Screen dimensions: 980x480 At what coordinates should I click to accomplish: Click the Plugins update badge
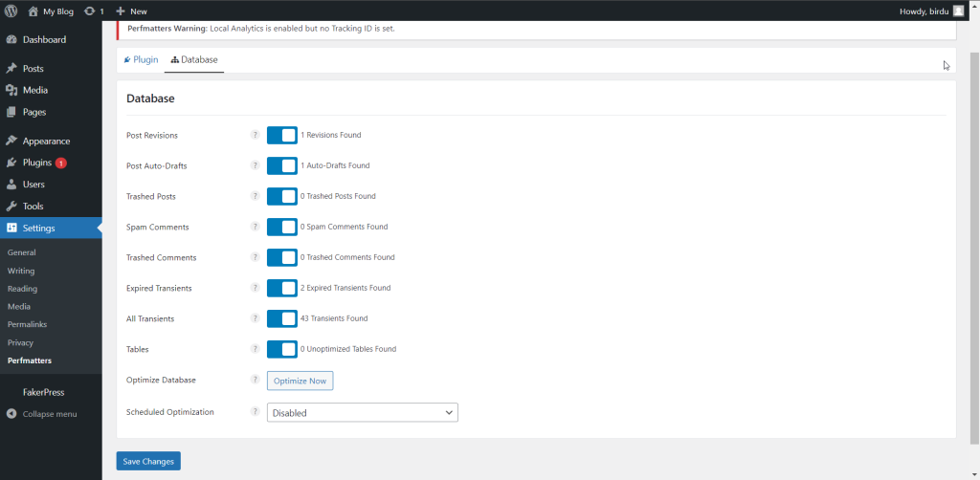click(x=60, y=163)
